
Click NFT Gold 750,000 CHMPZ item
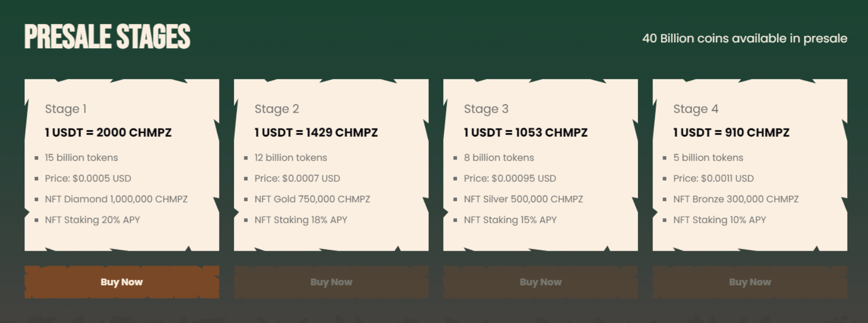click(x=312, y=199)
